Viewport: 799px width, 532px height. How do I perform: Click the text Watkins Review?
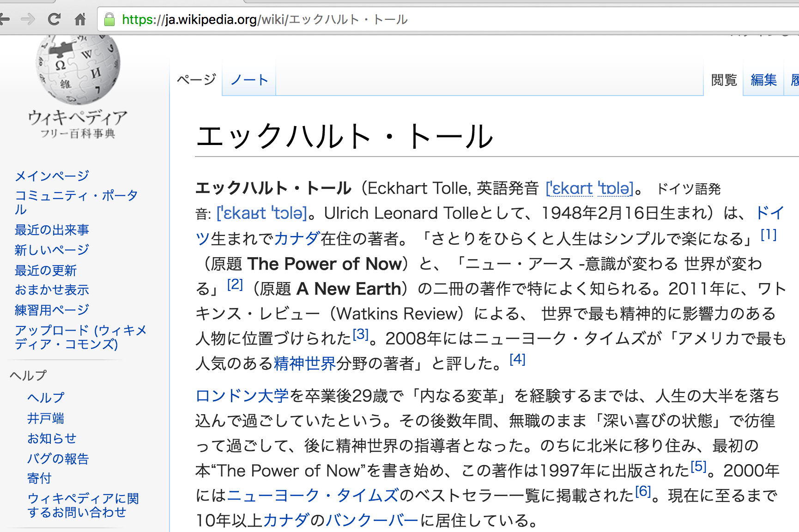(x=397, y=314)
